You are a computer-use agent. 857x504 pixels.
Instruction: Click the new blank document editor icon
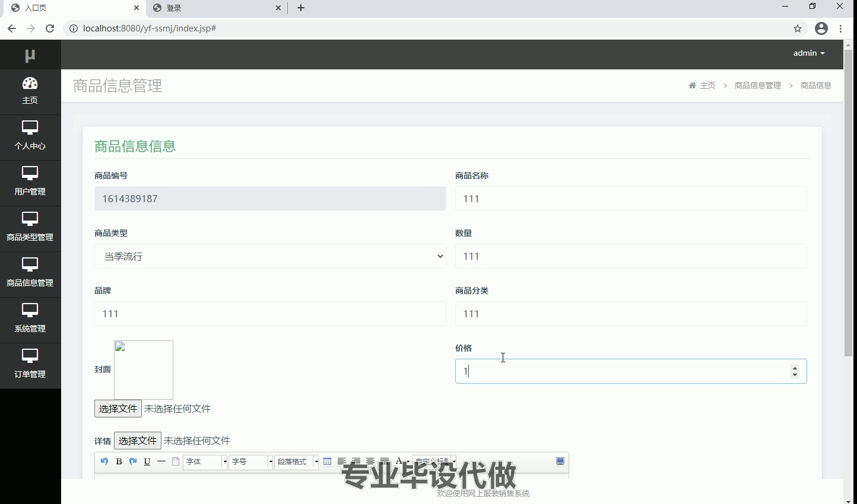[x=176, y=461]
